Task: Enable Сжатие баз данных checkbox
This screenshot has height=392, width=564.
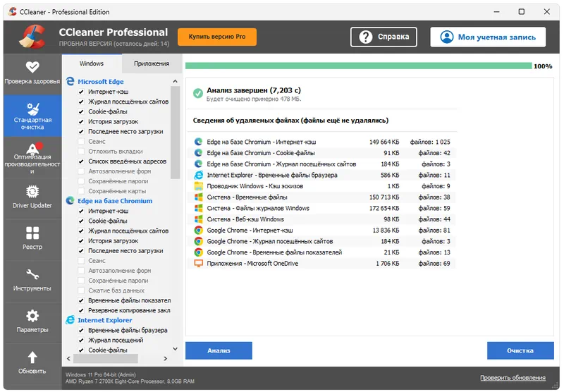Action: pos(81,290)
